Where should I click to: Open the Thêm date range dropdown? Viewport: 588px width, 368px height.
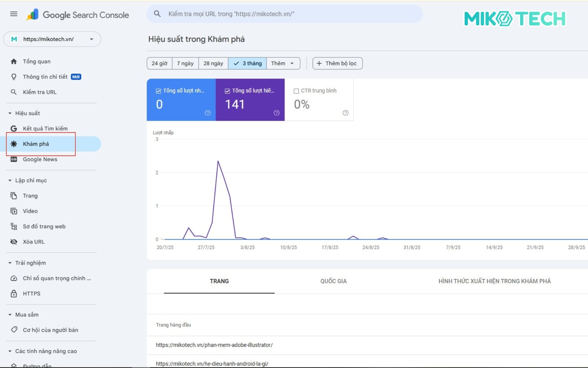282,63
